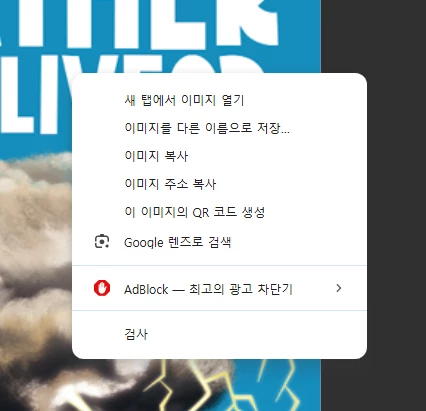Click the blue poster area right of the top title
426x411 pixels.
[x=300, y=33]
